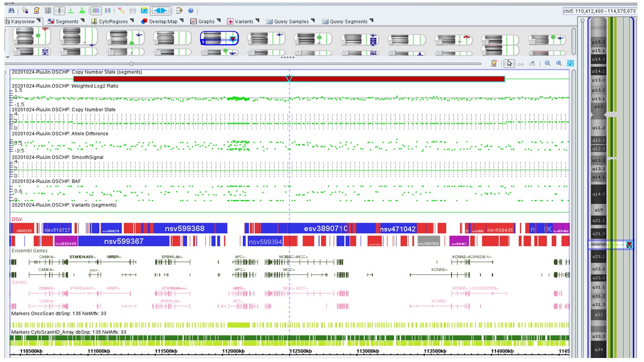Click the binoculars search icon
Image resolution: width=644 pixels, height=362 pixels.
[x=11, y=11]
